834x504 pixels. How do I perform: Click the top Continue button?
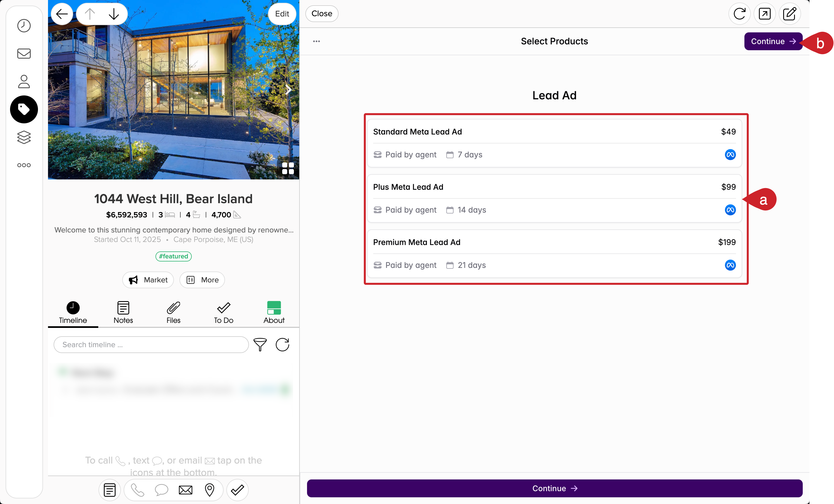click(773, 41)
